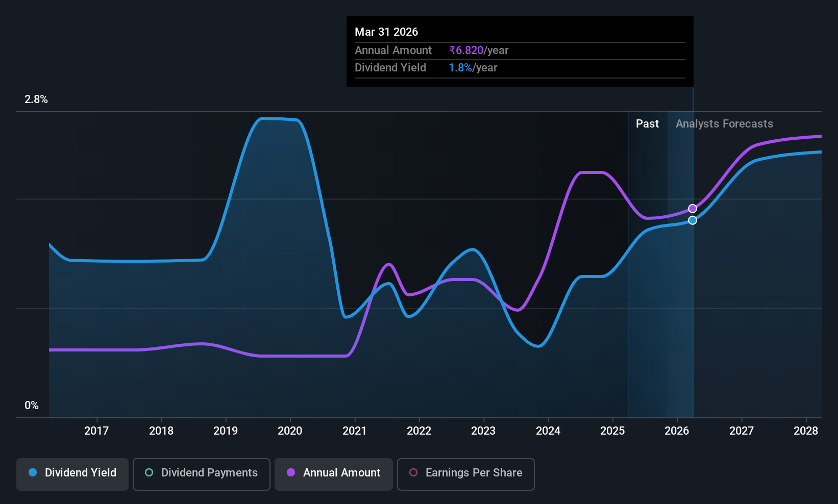Image resolution: width=838 pixels, height=504 pixels.
Task: Click the 2028 x-axis year label
Action: pos(806,431)
